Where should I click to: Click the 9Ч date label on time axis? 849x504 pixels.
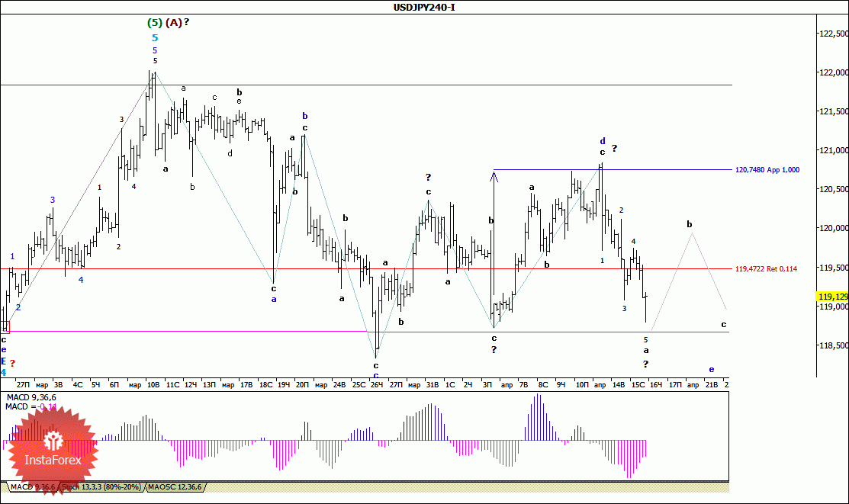pyautogui.click(x=561, y=385)
